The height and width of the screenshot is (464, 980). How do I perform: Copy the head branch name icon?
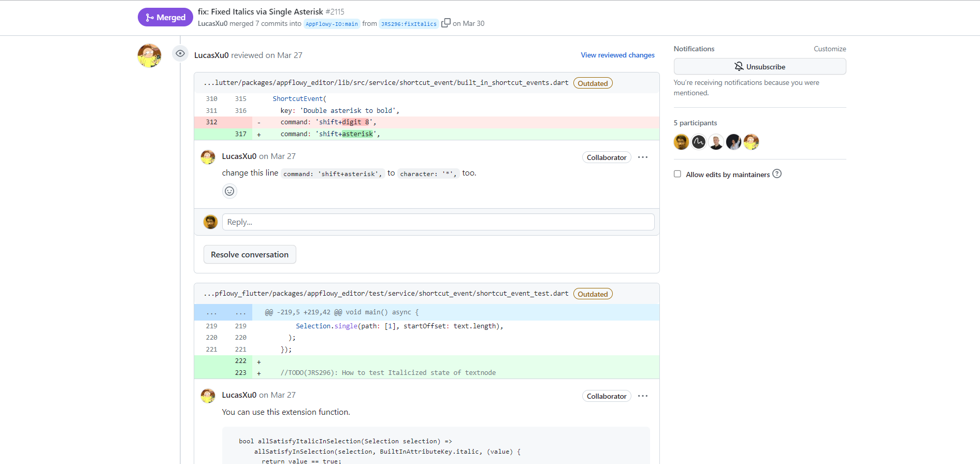[x=445, y=23]
